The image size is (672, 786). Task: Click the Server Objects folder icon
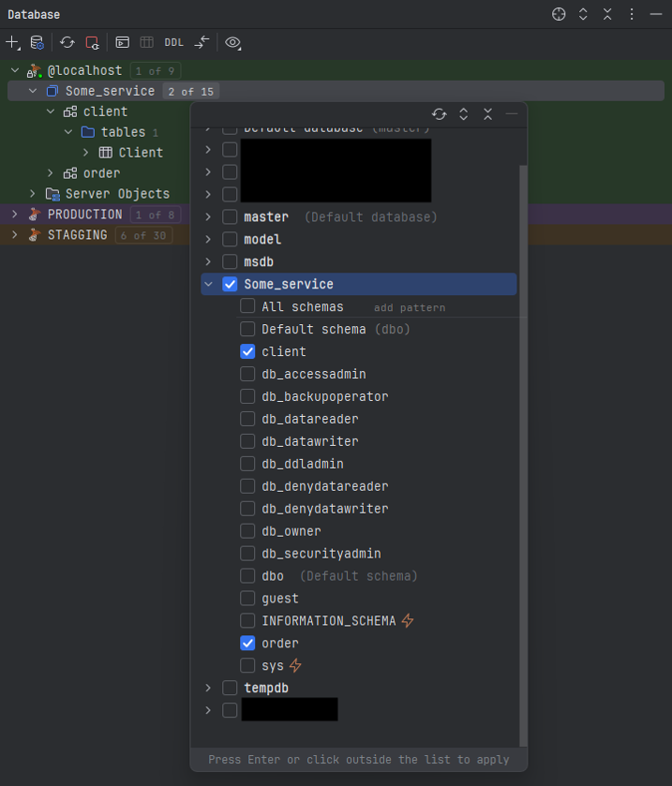coord(52,194)
